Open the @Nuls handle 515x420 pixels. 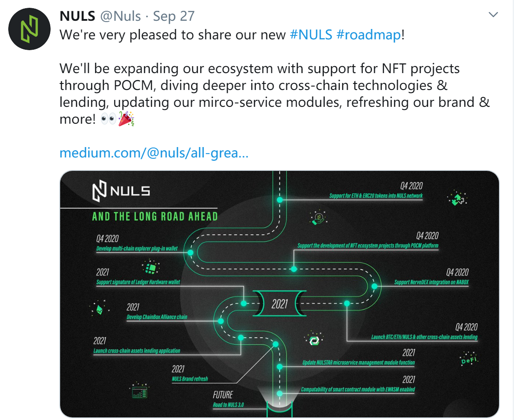(x=120, y=16)
